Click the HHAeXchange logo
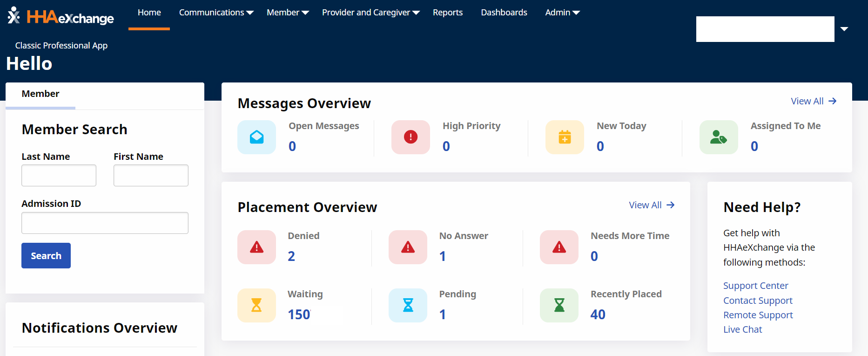 [61, 17]
